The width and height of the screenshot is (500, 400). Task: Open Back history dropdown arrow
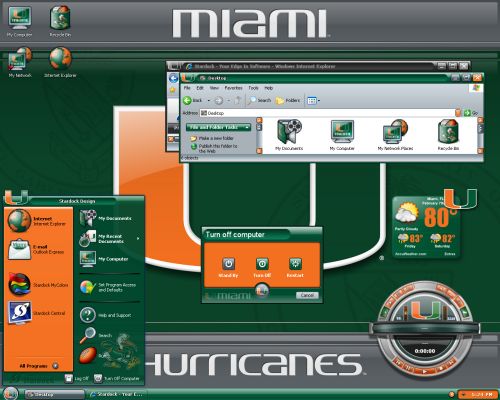coord(209,100)
